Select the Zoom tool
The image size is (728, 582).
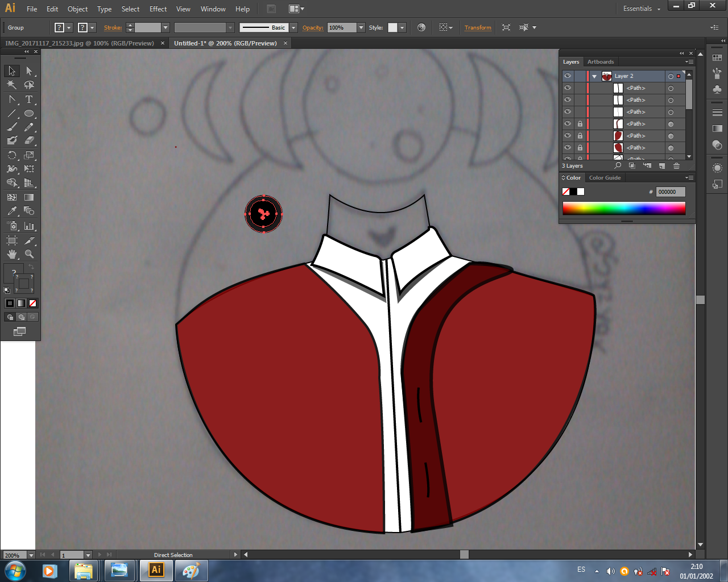[x=29, y=254]
